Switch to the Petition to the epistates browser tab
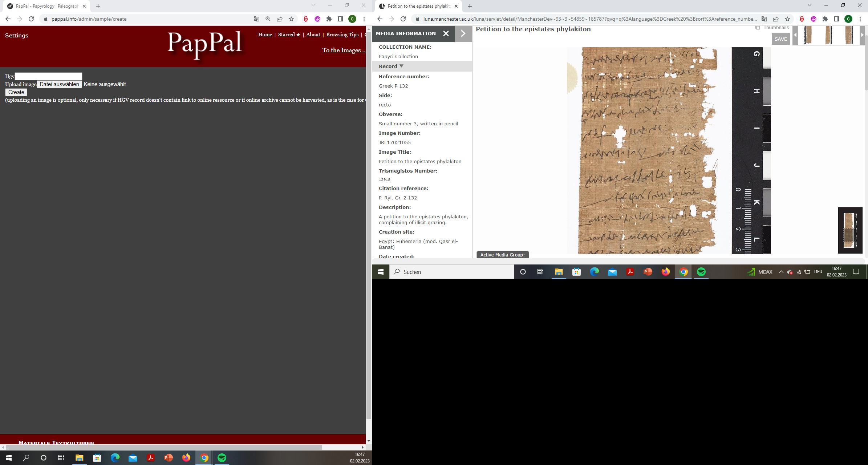The image size is (868, 465). [418, 6]
